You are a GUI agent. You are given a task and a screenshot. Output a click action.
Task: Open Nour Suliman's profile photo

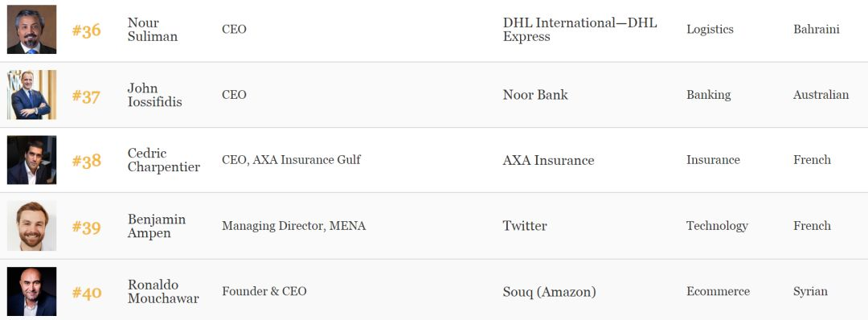click(x=31, y=29)
